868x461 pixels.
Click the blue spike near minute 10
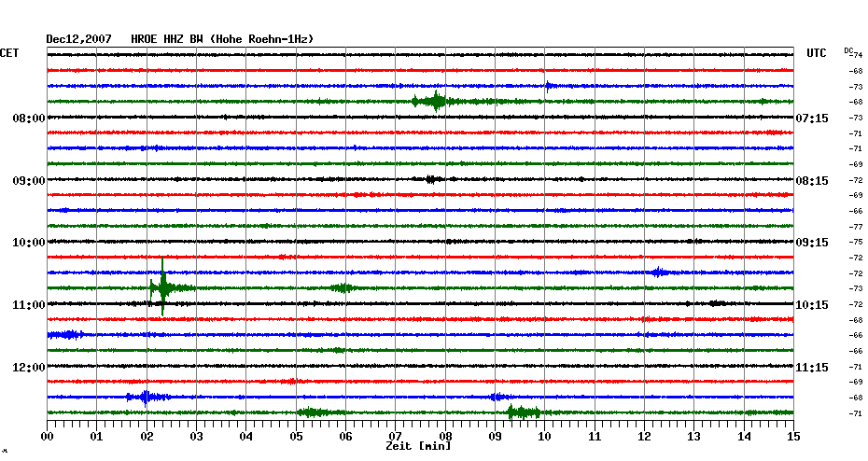(x=548, y=87)
